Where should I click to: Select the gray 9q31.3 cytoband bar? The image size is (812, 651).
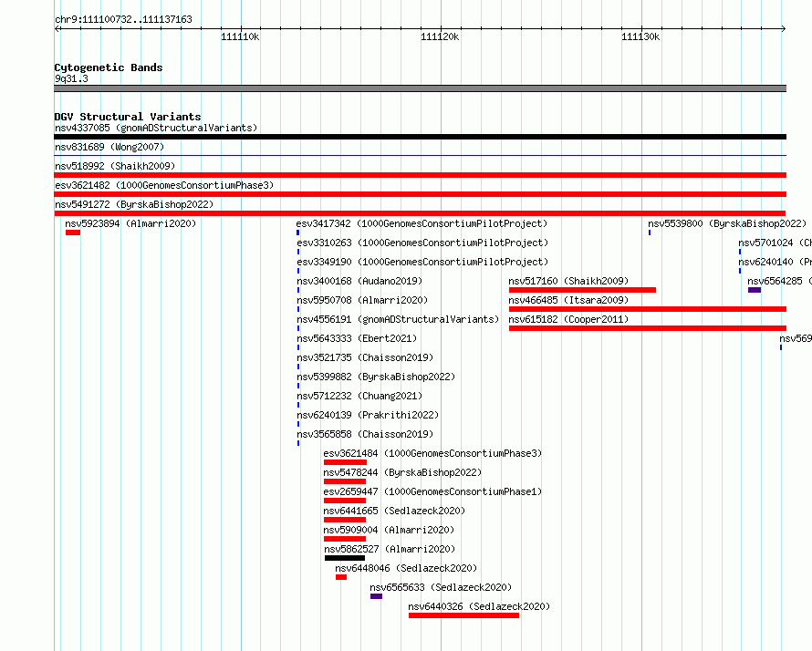pyautogui.click(x=420, y=88)
